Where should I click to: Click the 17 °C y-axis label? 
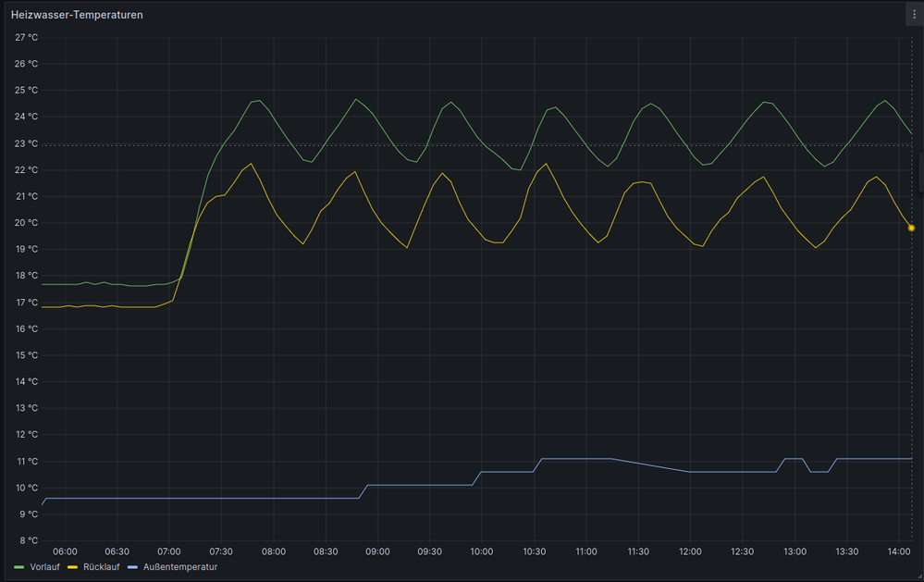[26, 303]
